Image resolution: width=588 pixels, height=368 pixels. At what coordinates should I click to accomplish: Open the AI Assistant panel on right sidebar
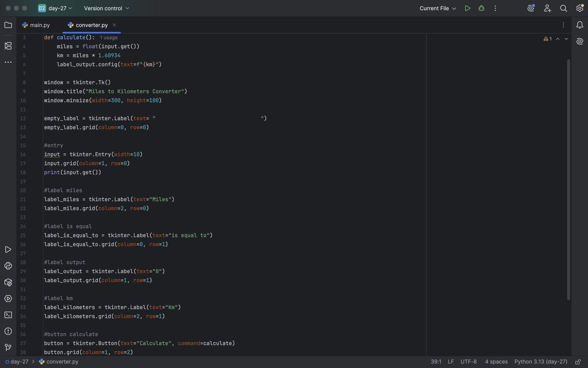580,41
